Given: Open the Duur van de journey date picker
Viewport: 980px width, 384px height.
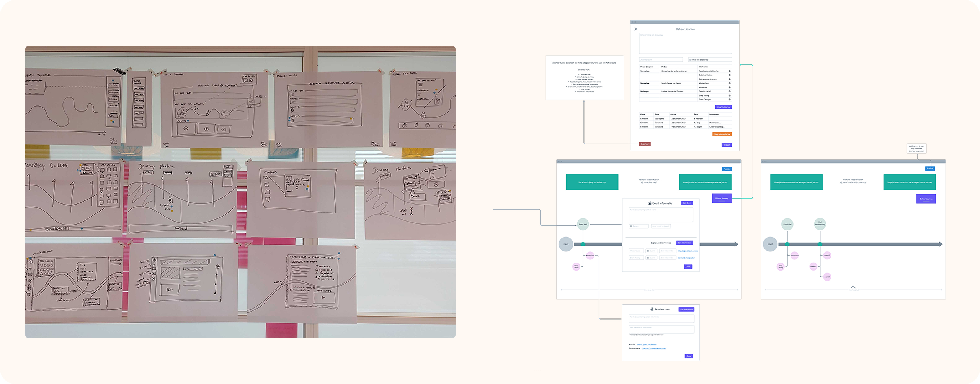Looking at the screenshot, I should (x=710, y=60).
